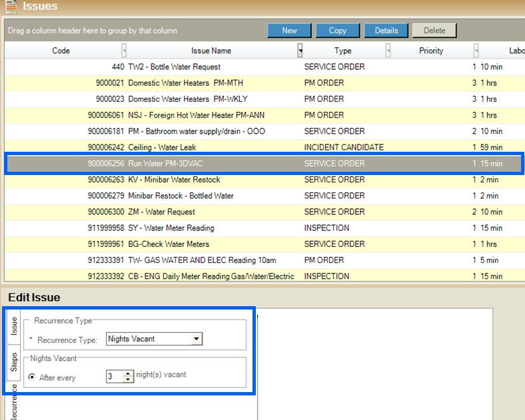Decrease the nights vacant spinner value
This screenshot has height=420, width=525.
tap(128, 379)
